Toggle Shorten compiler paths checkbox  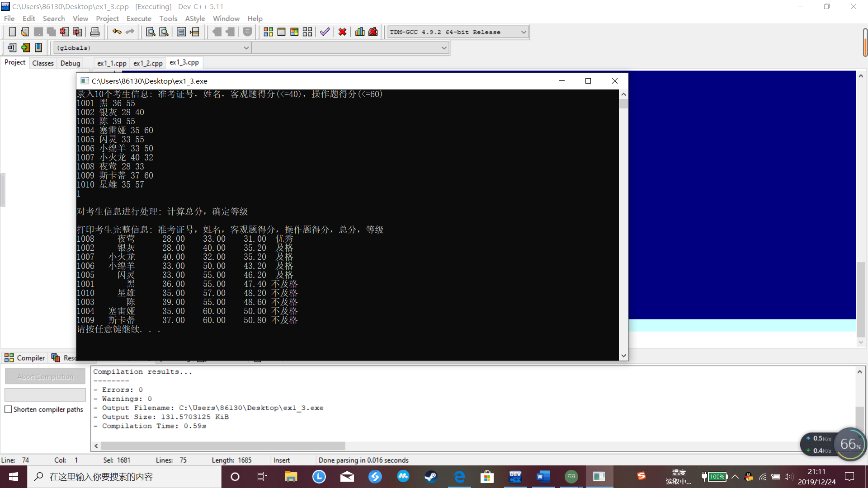pos(8,409)
